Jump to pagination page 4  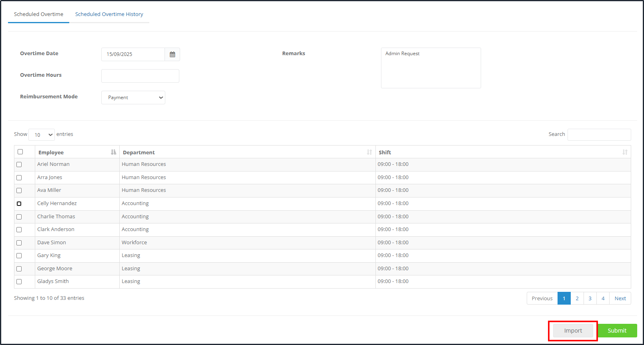[x=603, y=298]
